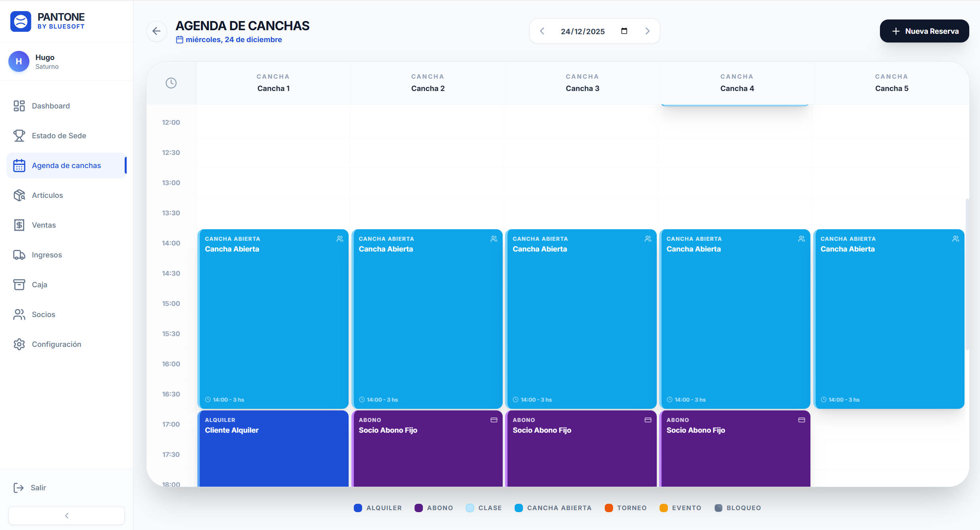
Task: Click the Nueva Reserva button
Action: [924, 31]
